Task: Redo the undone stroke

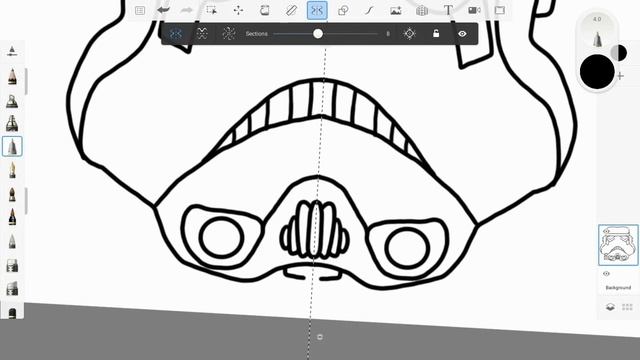Action: 187,10
